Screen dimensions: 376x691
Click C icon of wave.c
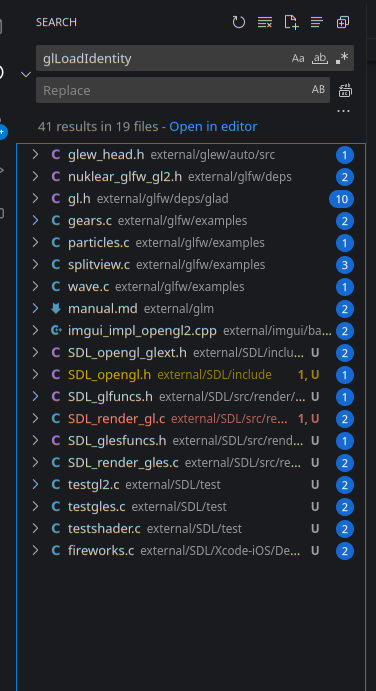56,287
